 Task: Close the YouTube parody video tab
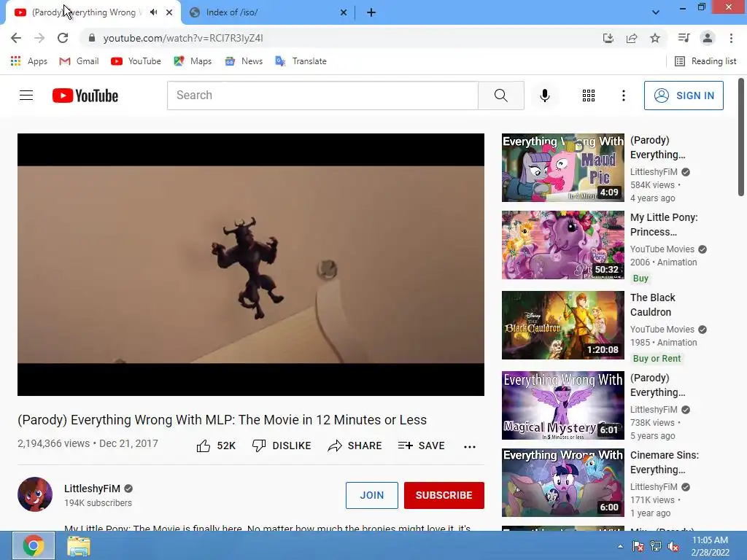(x=169, y=12)
